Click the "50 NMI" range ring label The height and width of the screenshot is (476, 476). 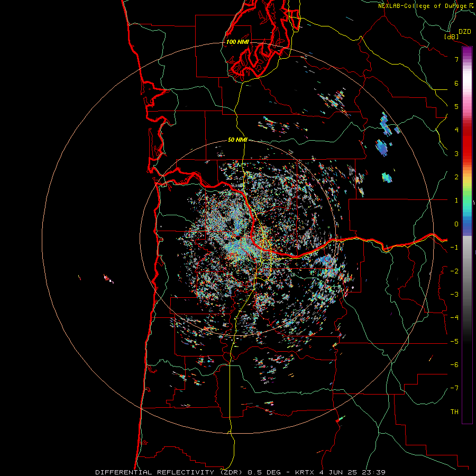(x=237, y=140)
